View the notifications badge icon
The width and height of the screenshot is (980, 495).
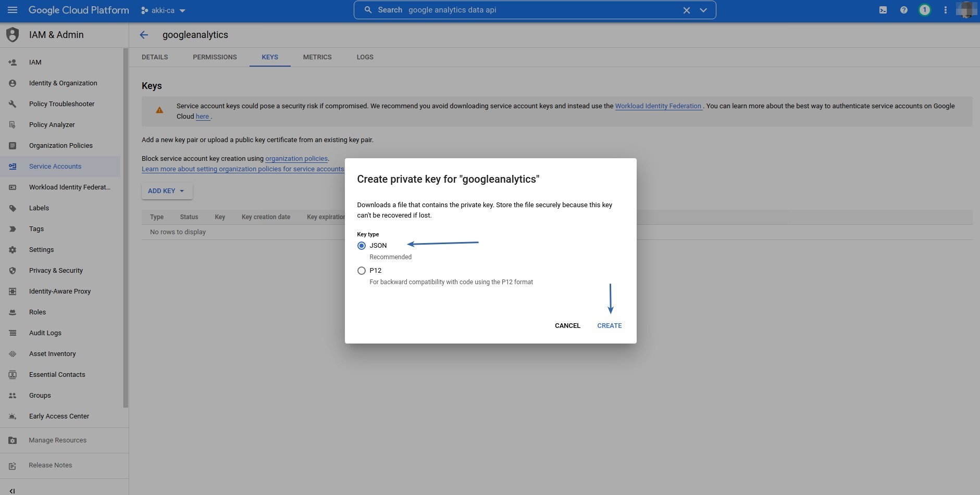[x=924, y=10]
